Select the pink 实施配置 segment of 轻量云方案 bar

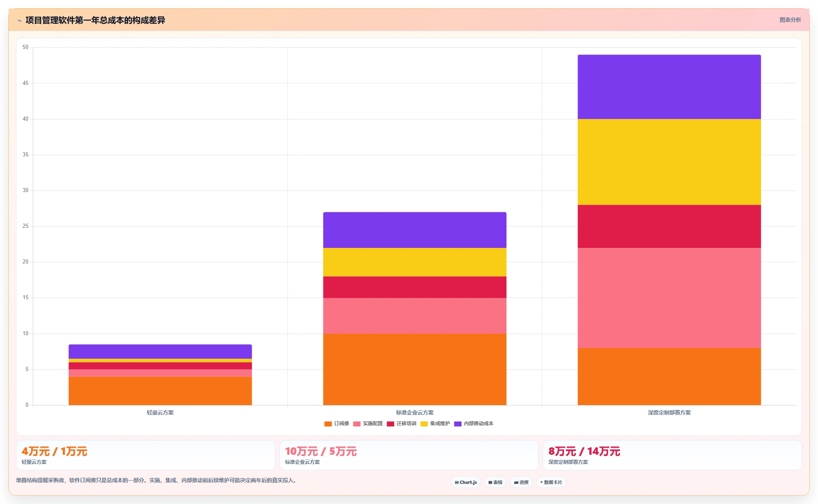[160, 373]
